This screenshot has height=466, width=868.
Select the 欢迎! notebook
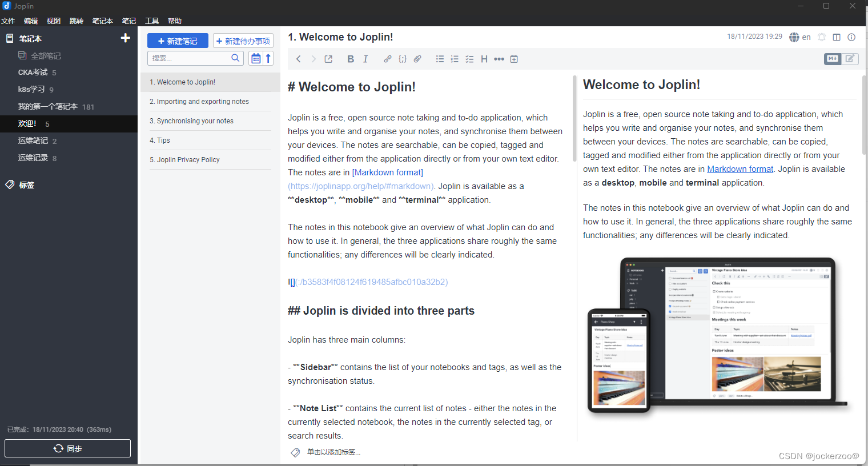(x=69, y=124)
